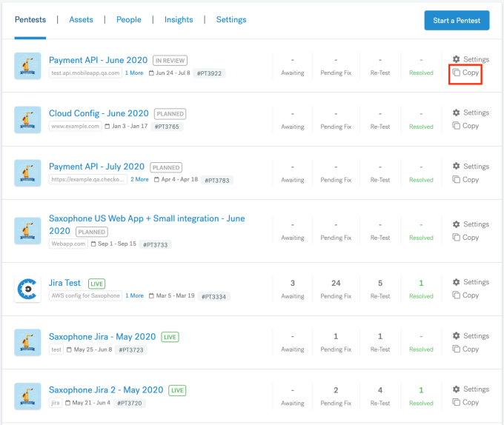The width and height of the screenshot is (504, 425).
Task: Click the Payment API - June 2020 logo thumbnail
Action: (x=27, y=66)
